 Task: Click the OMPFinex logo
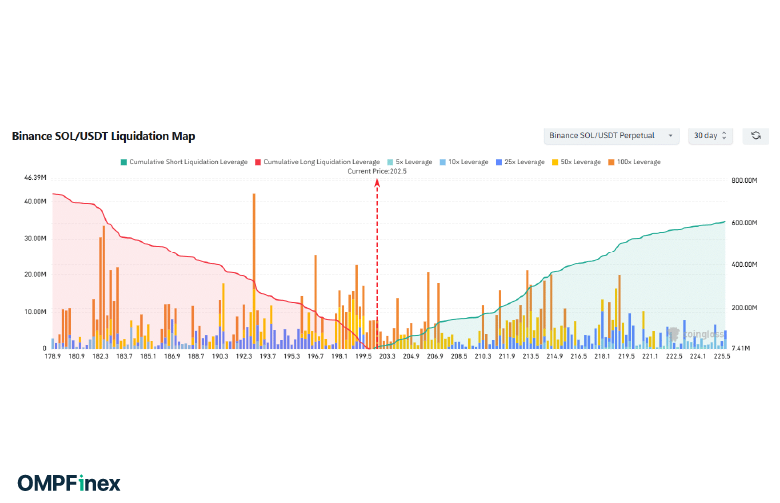click(69, 483)
